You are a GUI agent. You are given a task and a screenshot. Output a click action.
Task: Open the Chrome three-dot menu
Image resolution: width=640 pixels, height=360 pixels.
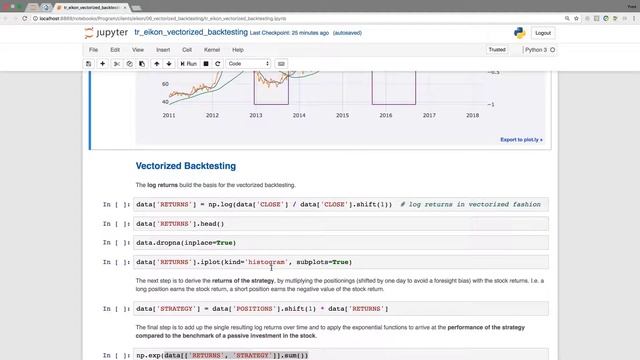pos(634,18)
